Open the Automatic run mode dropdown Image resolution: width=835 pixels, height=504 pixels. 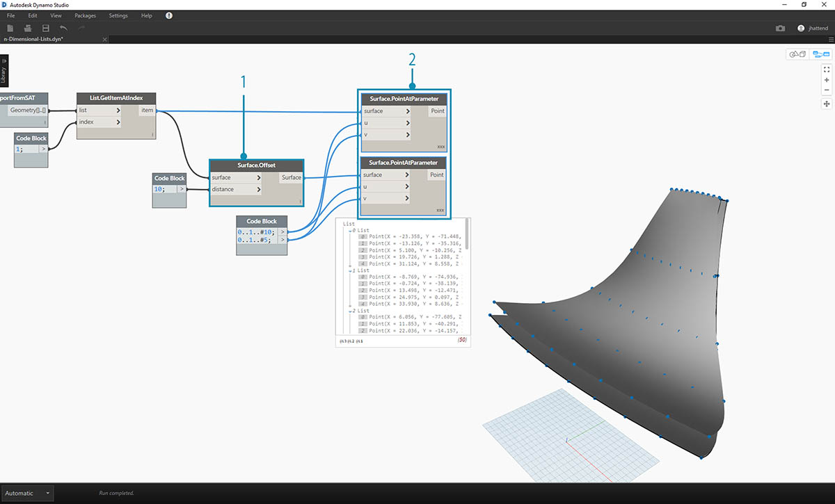pyautogui.click(x=27, y=493)
